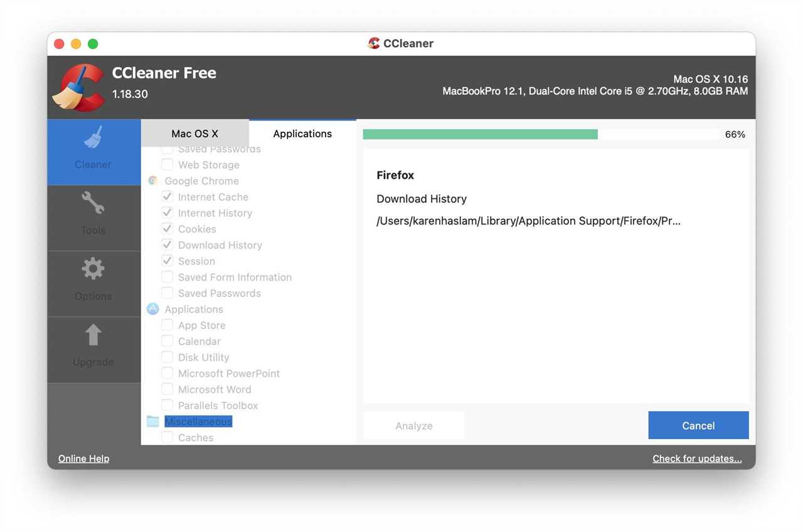Screen dimensions: 803x532
Task: Uncheck Chrome Cookies checkbox
Action: 167,228
